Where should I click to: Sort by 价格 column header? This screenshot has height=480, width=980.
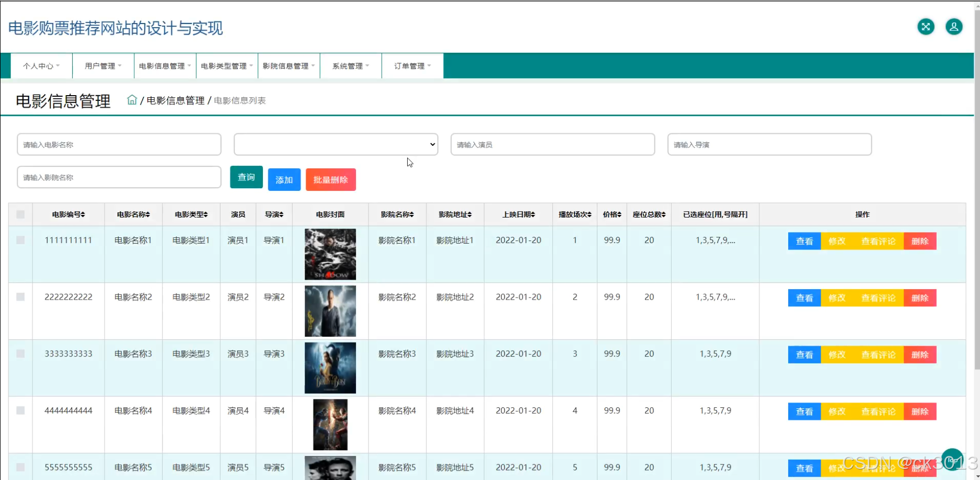tap(612, 214)
